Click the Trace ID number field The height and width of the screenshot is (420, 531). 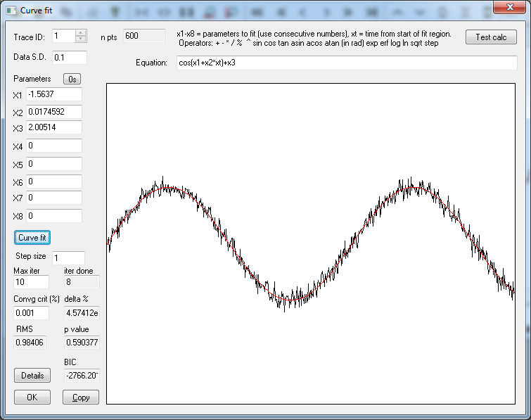coord(63,36)
